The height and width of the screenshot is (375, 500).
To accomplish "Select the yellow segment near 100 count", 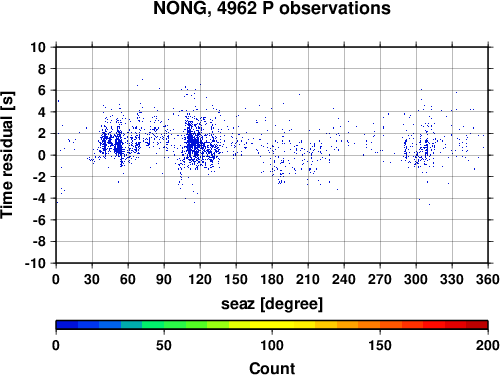I will [x=272, y=325].
